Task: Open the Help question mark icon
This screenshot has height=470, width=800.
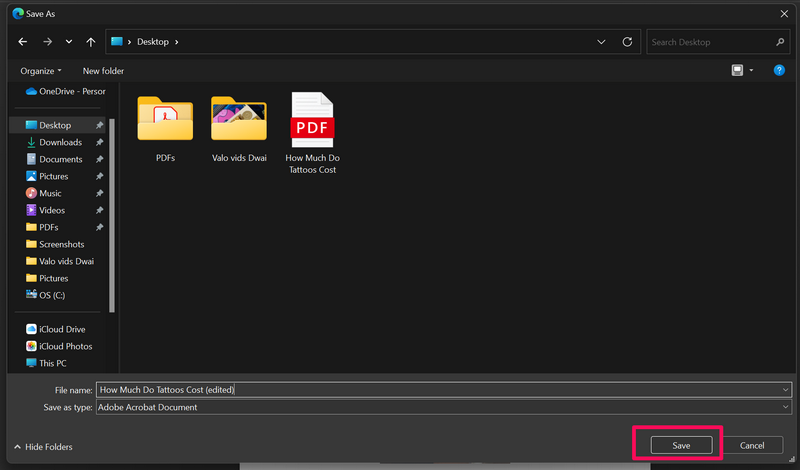Action: [779, 71]
